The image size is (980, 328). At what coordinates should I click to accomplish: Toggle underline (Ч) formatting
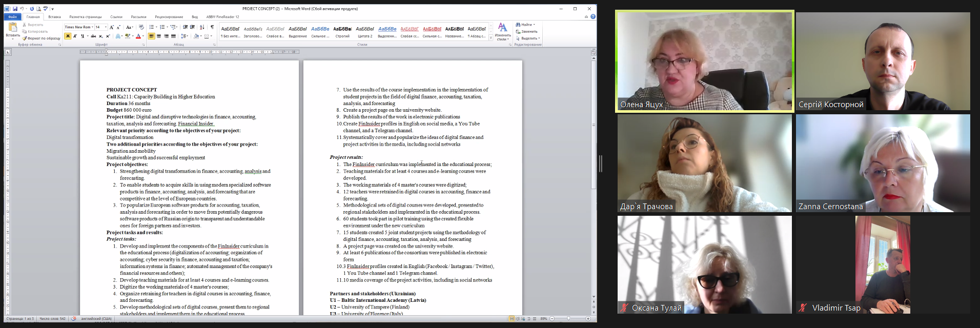83,36
